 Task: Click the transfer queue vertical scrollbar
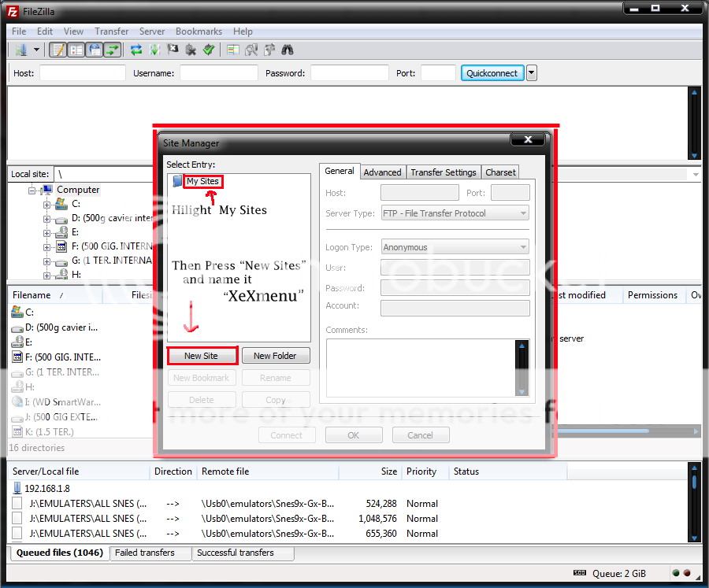coord(694,501)
